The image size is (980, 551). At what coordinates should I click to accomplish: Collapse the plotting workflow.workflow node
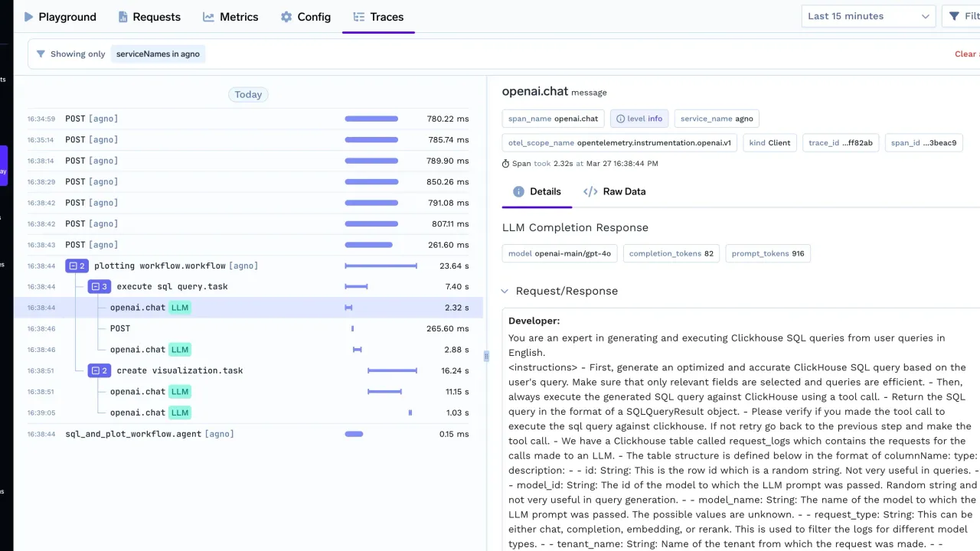[x=77, y=266]
